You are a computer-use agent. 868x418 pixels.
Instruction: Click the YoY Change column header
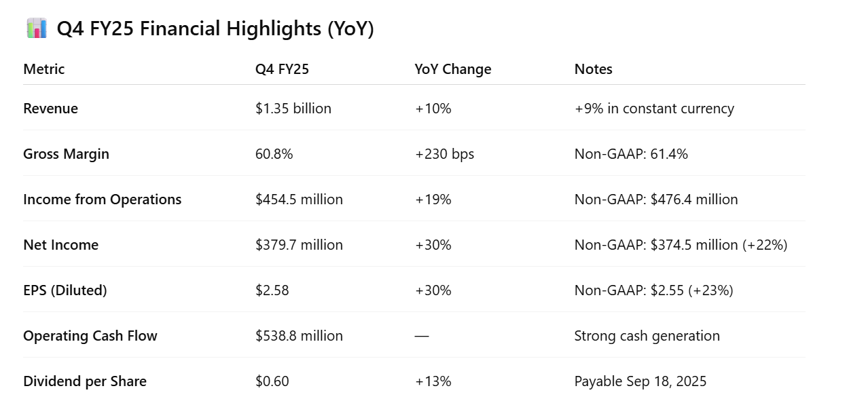tap(453, 69)
